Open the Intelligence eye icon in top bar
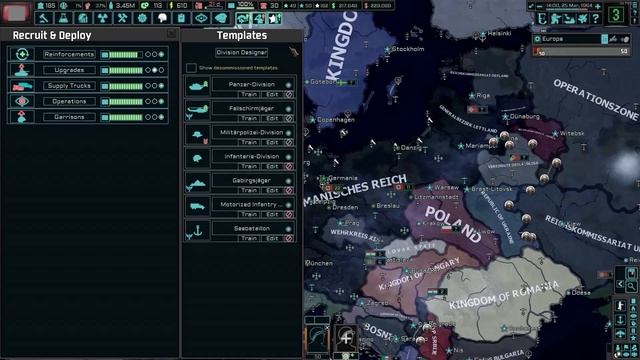The image size is (640, 360). point(201,18)
